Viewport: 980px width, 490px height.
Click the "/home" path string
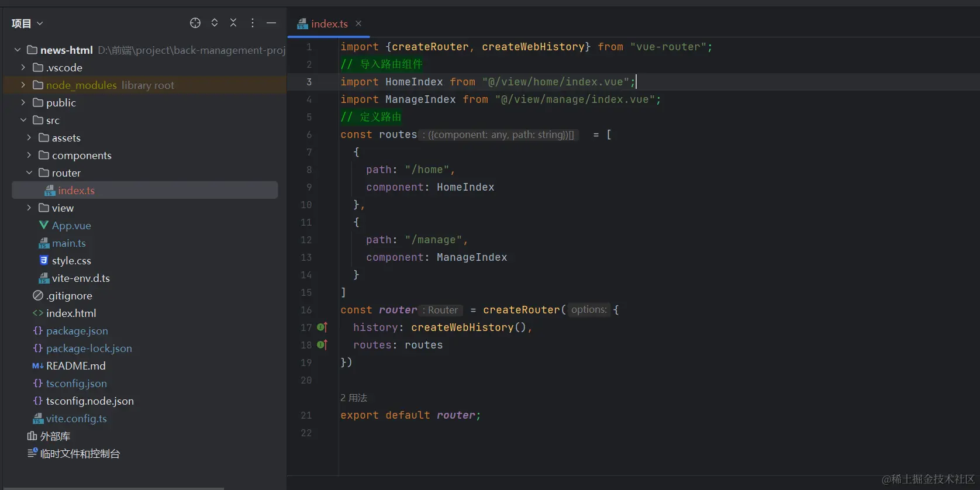pos(427,170)
